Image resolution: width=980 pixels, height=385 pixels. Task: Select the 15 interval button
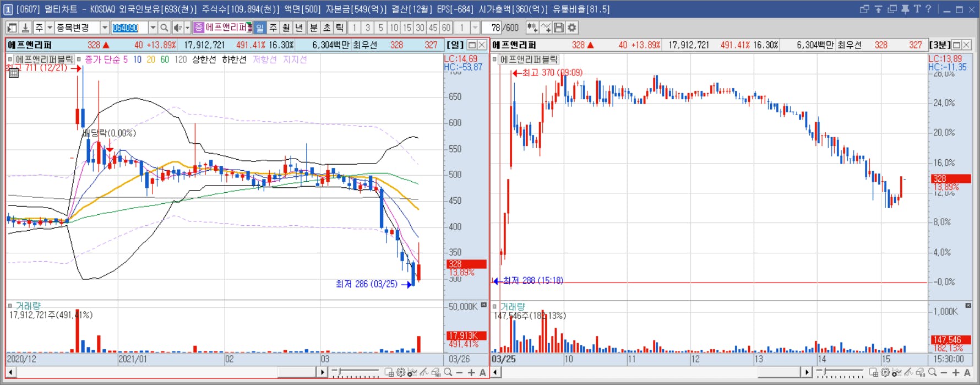[x=407, y=28]
